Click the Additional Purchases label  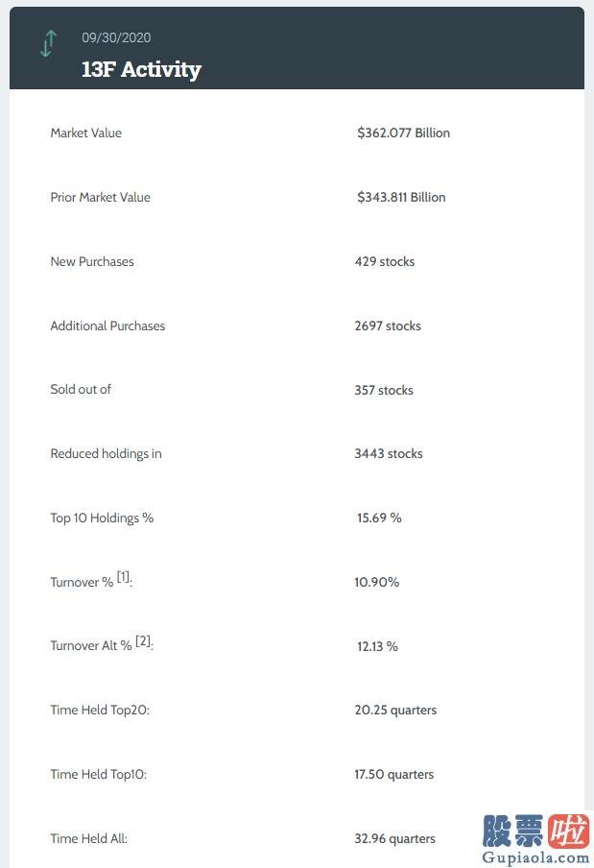pyautogui.click(x=107, y=325)
